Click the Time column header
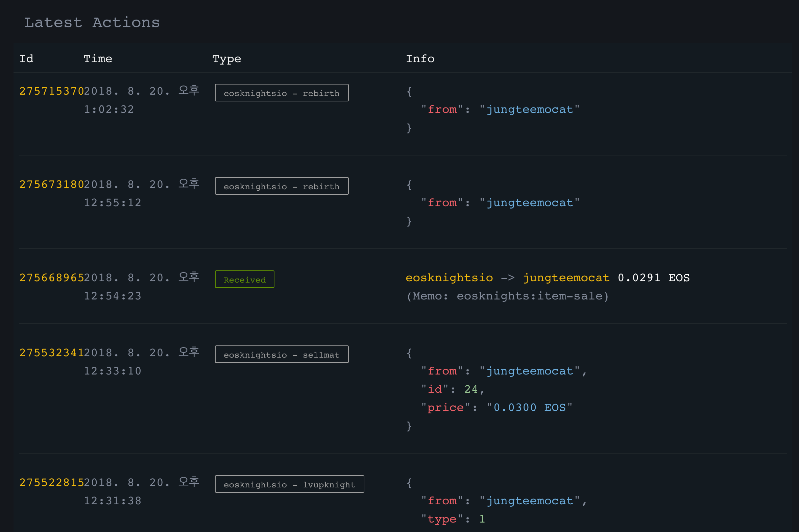 point(98,59)
